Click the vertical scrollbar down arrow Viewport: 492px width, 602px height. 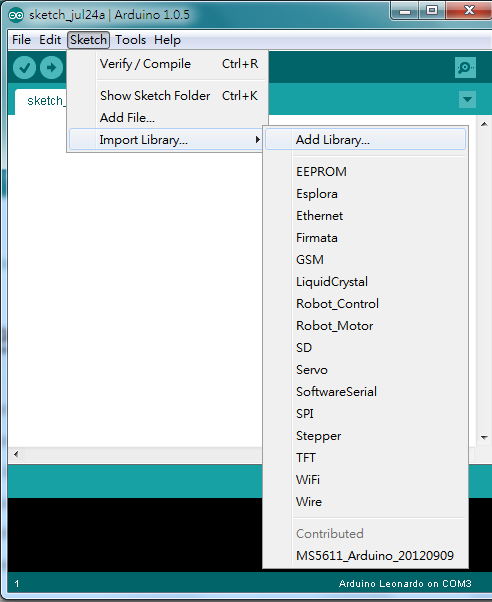coord(484,438)
